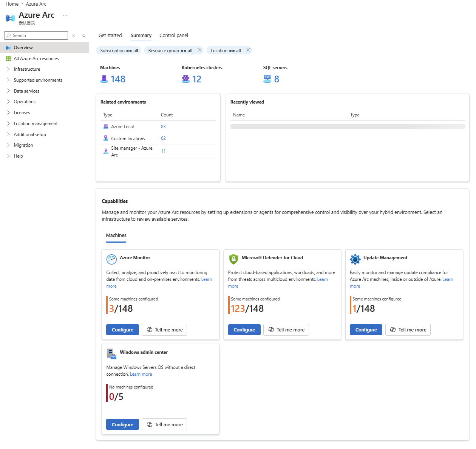
Task: Click Tell me more for Defender for Cloud
Action: (x=286, y=330)
